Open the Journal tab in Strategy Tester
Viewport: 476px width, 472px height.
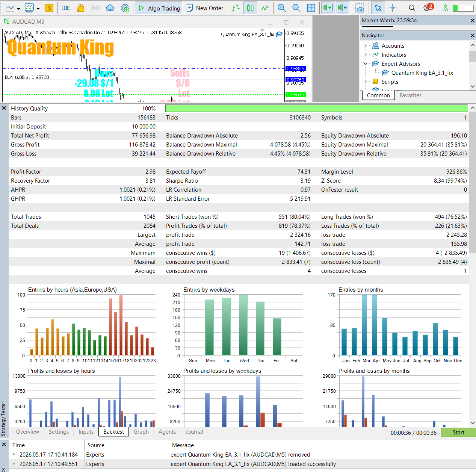(x=194, y=432)
